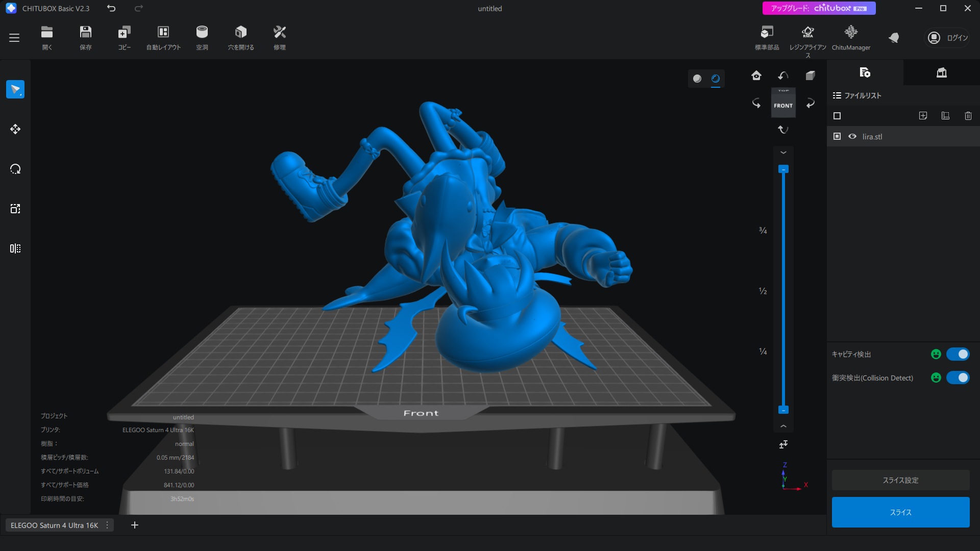Choose the rotate tool in left sidebar
Image resolution: width=980 pixels, height=551 pixels.
click(x=15, y=169)
